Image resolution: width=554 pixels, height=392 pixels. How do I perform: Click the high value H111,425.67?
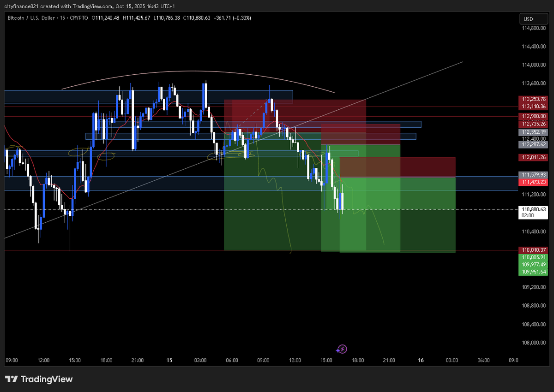tap(137, 18)
